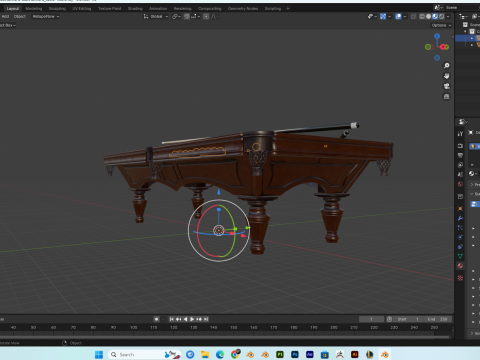Switch to solid viewport shading
480x360 pixels.
point(429,16)
